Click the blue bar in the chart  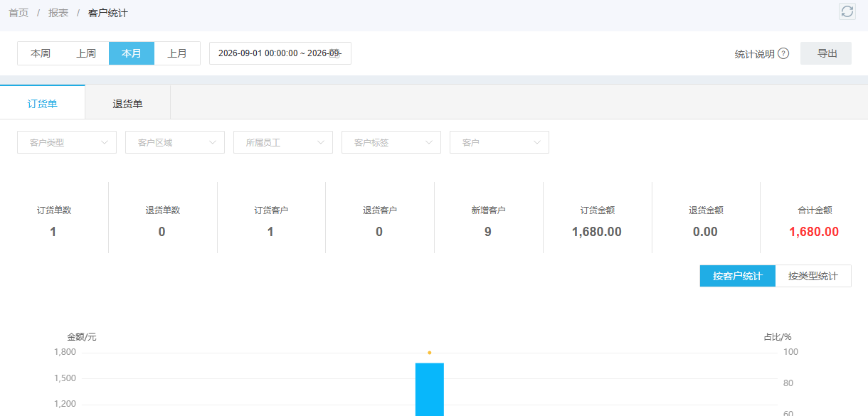430,389
